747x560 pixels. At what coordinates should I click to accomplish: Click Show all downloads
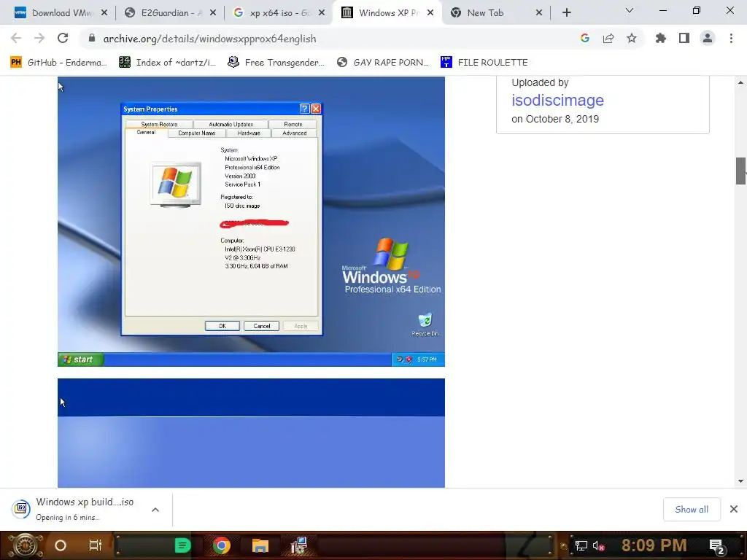click(x=692, y=510)
